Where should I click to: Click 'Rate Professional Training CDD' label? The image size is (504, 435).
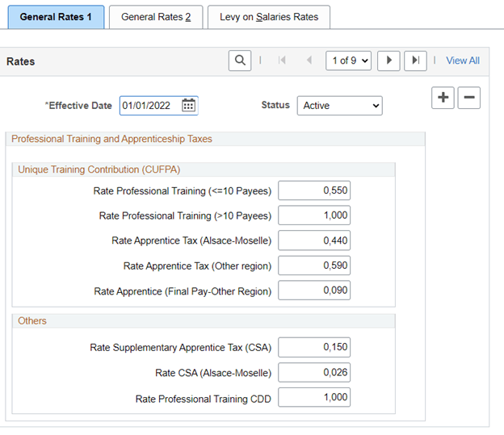[x=204, y=399]
